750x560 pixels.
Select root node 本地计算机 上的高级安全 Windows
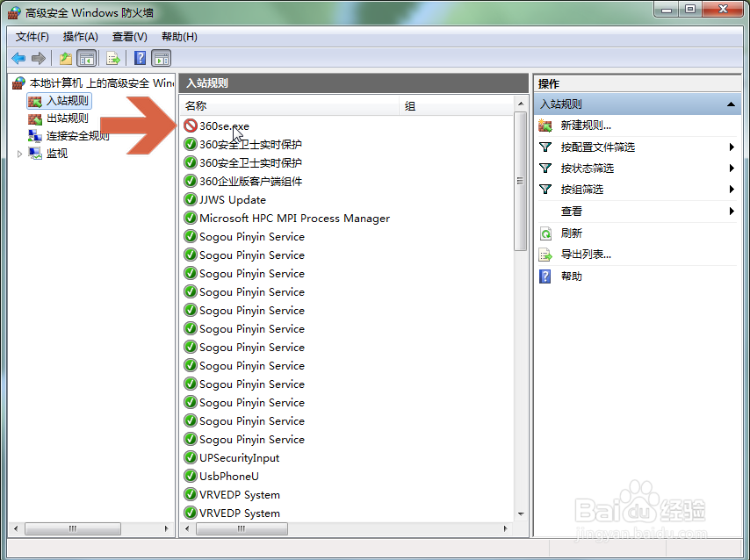(x=101, y=83)
